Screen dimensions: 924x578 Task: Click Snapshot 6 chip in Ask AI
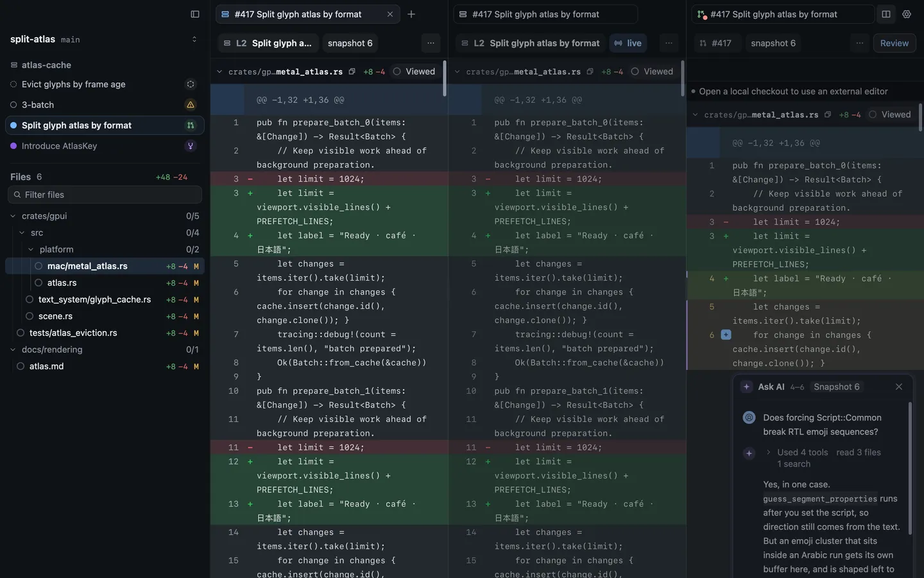[x=837, y=387]
